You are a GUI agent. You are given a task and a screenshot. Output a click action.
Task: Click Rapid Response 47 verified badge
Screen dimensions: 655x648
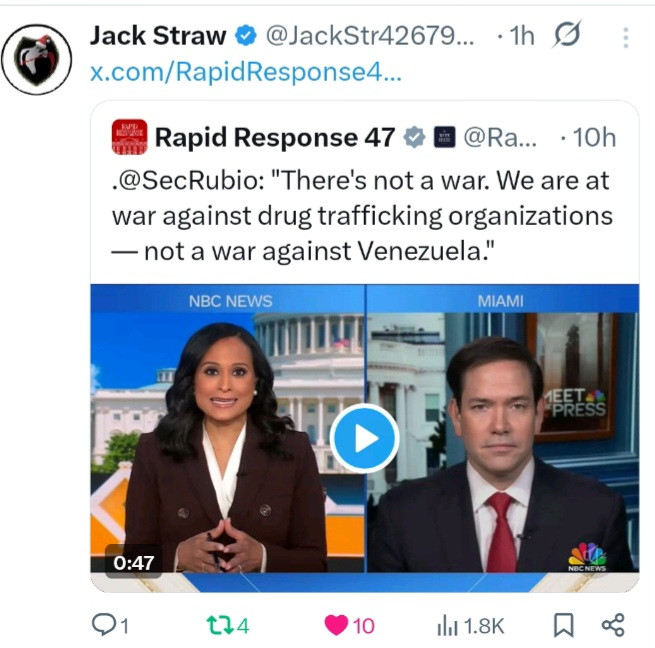414,137
